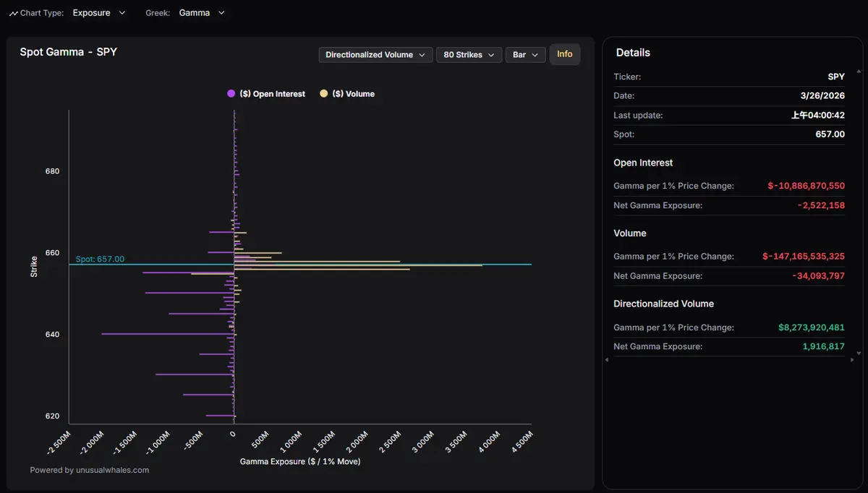Click the scroll-down arrow in Details panel
868x493 pixels.
pyautogui.click(x=859, y=351)
